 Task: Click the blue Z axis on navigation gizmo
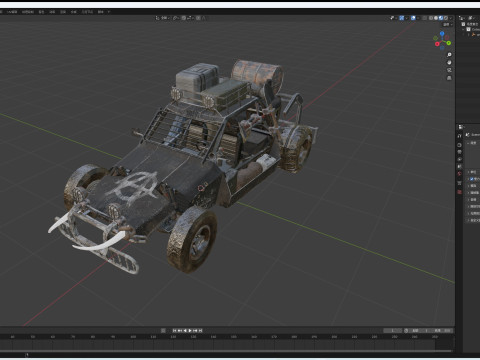442,34
